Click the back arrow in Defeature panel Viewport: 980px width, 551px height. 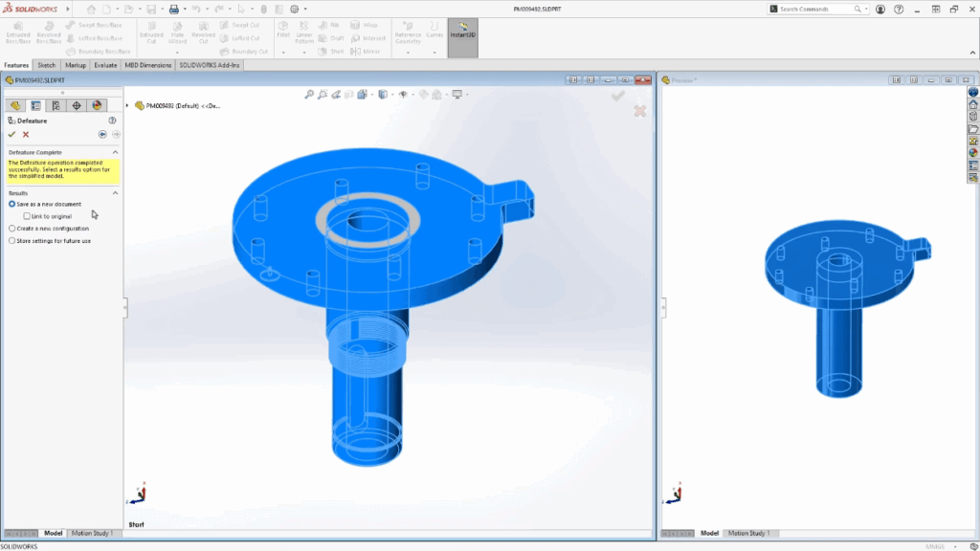tap(103, 135)
